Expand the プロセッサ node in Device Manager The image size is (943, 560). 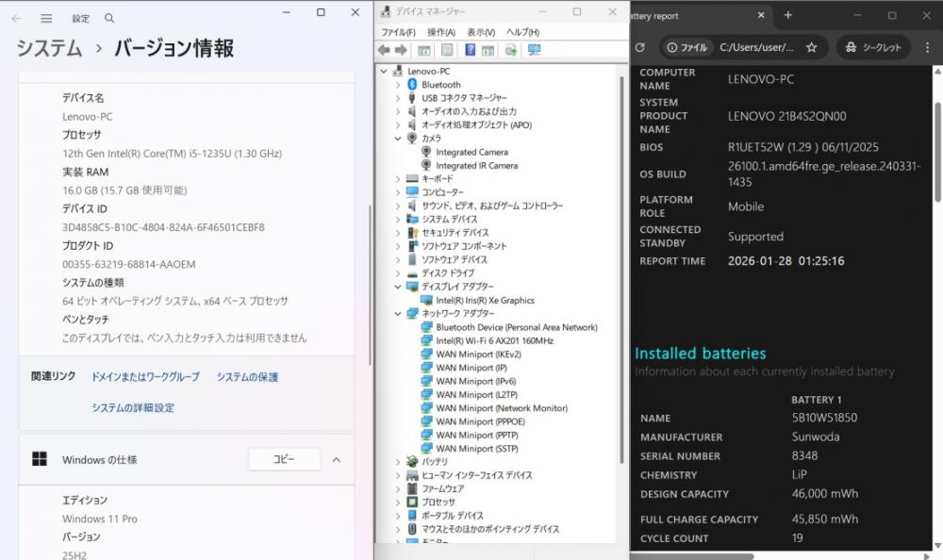pos(398,502)
